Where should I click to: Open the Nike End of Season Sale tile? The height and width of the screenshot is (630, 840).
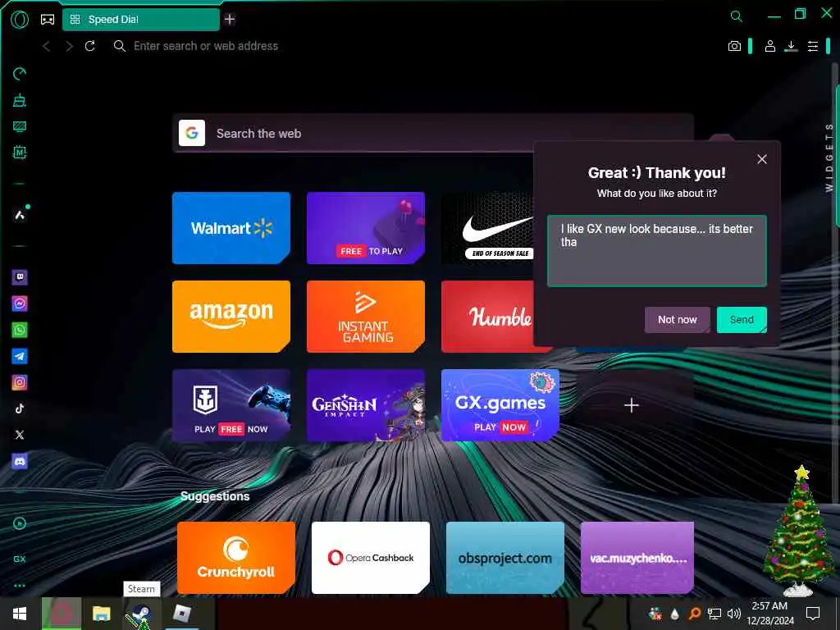point(487,228)
